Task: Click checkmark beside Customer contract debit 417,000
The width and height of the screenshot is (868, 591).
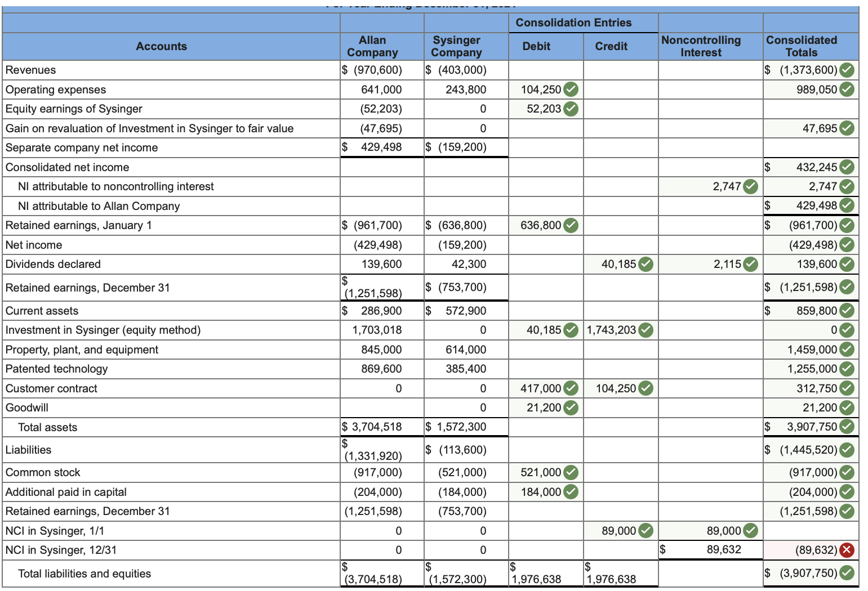Action: [571, 388]
